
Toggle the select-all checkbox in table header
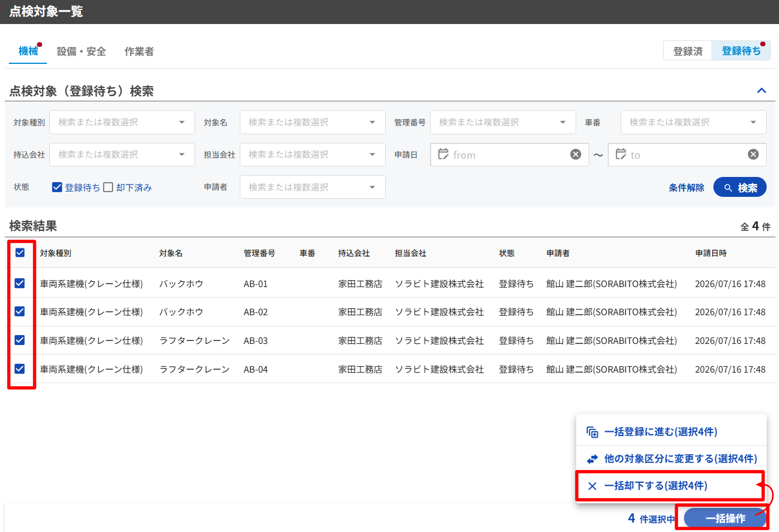pos(20,253)
